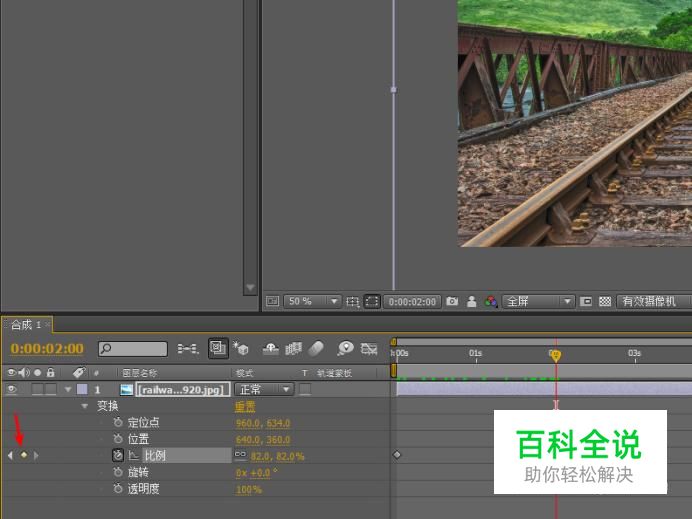The image size is (692, 519).
Task: Toggle the Draft 3D button
Action: click(241, 349)
